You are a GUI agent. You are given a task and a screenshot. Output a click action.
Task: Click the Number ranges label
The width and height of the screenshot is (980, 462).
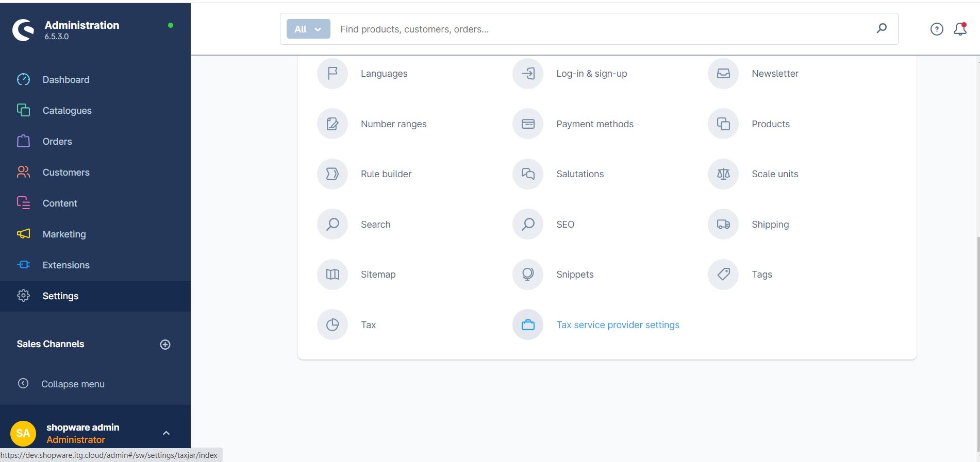point(394,124)
